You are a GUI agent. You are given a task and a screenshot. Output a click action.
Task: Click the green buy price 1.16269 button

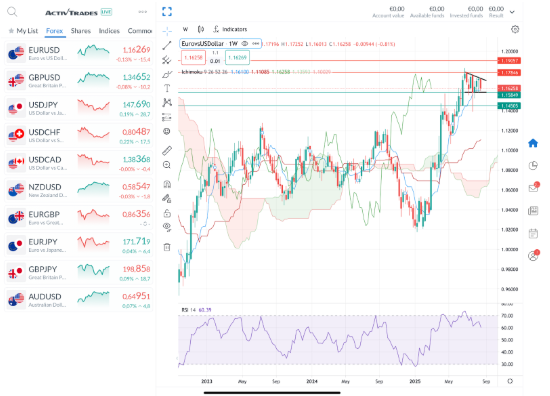coord(237,58)
